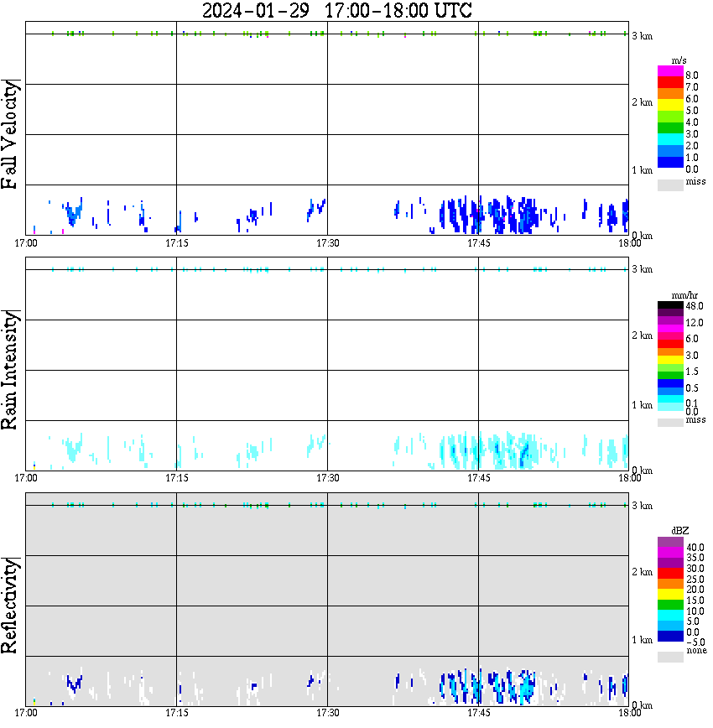Pick the purple 12.0 swatch in mm/hr legend

tap(670, 321)
